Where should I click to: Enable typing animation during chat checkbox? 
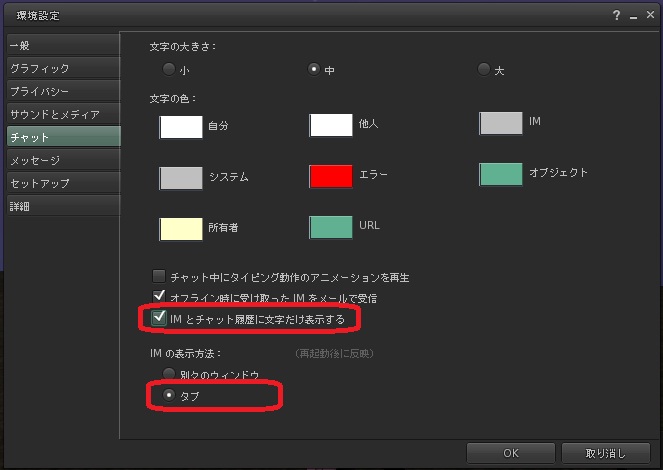click(x=158, y=277)
